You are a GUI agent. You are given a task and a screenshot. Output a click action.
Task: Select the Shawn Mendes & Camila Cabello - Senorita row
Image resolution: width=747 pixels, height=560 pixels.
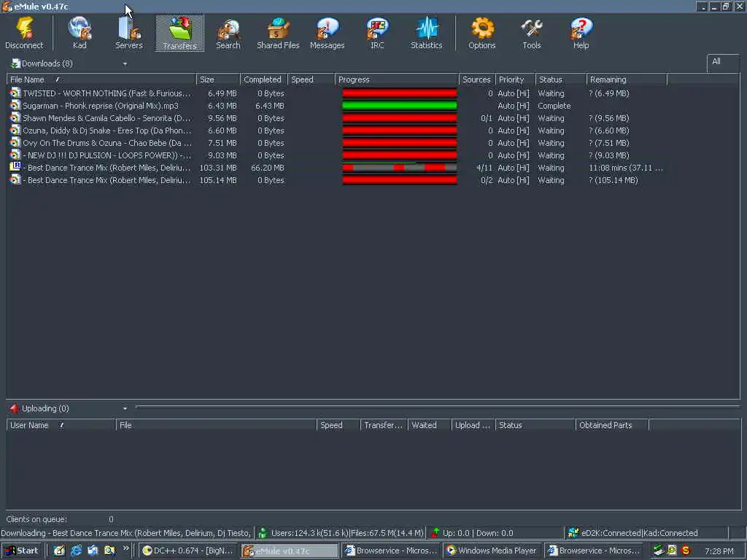(x=336, y=118)
